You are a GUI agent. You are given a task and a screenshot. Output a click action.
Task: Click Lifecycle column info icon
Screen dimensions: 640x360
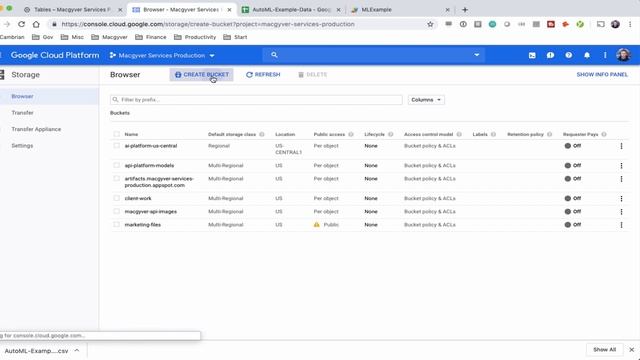(391, 134)
